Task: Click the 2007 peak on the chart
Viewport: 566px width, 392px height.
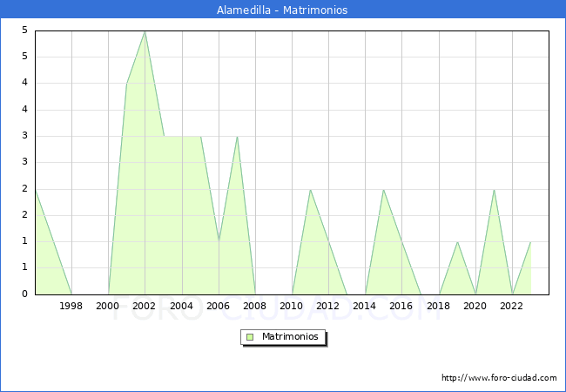Action: click(x=237, y=137)
